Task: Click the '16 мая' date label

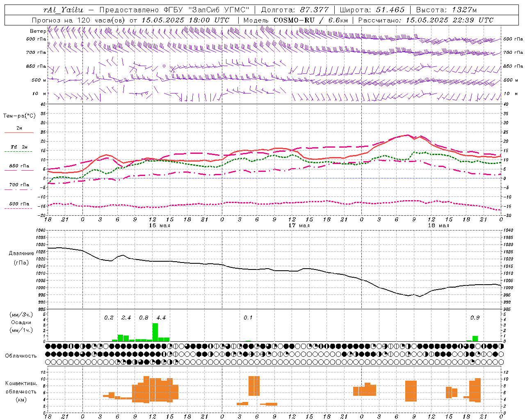Action: (x=160, y=225)
